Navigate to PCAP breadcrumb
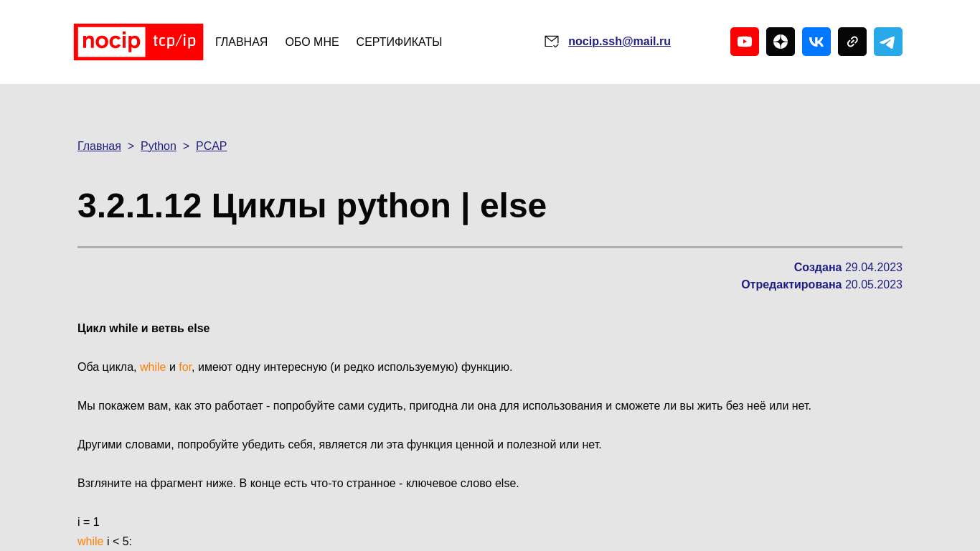 [x=211, y=146]
